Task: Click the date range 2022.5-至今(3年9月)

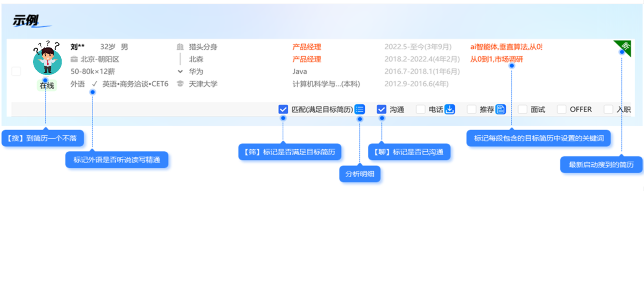Action: 418,47
